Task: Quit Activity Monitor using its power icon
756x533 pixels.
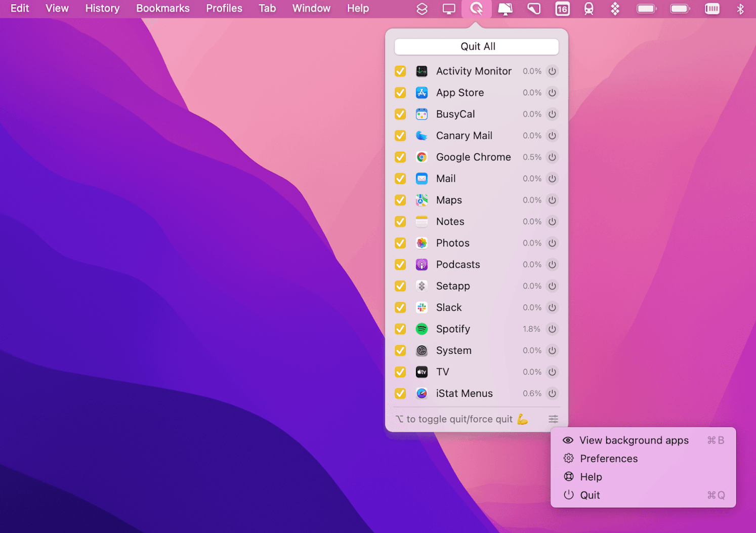Action: coord(552,71)
